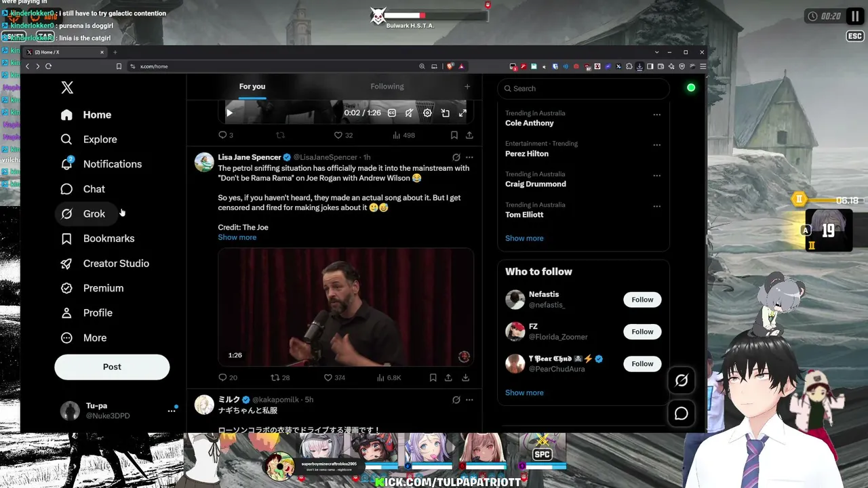Follow Nefastis
This screenshot has width=868, height=488.
(642, 300)
